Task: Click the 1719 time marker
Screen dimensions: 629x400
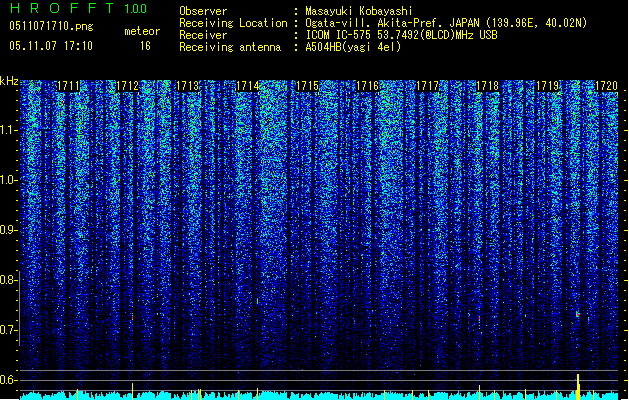Action: coord(548,86)
